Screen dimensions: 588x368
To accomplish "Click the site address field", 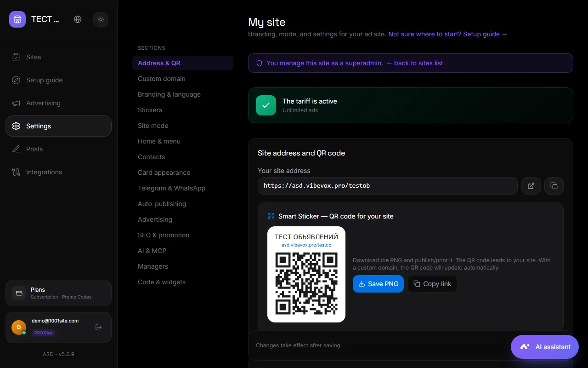I will pos(388,186).
